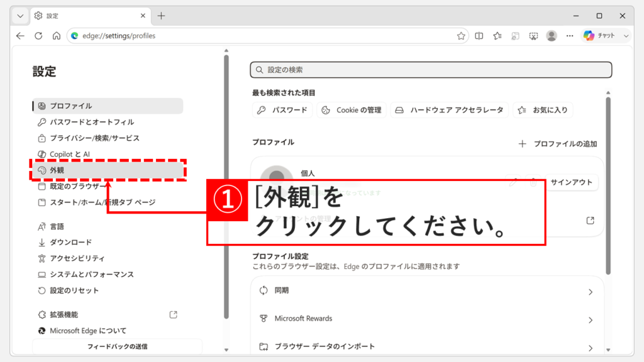The height and width of the screenshot is (362, 644).
Task: Open 拡張機能 in the sidebar
Action: pos(108,315)
